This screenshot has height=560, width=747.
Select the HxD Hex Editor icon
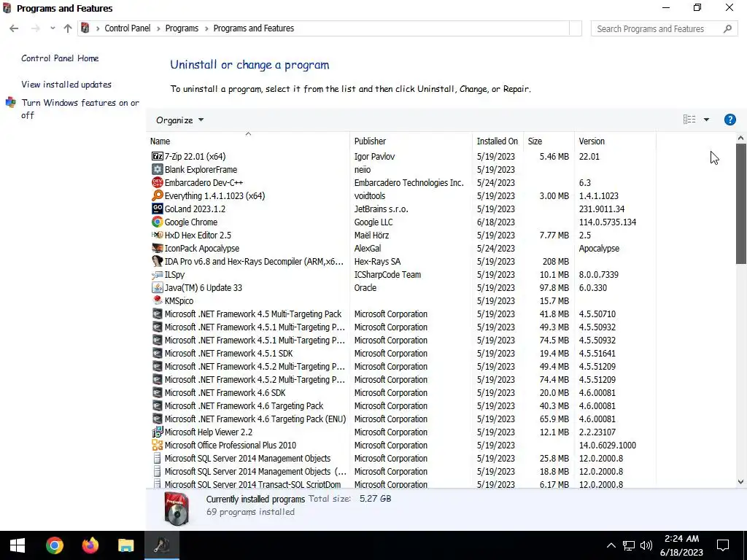158,235
